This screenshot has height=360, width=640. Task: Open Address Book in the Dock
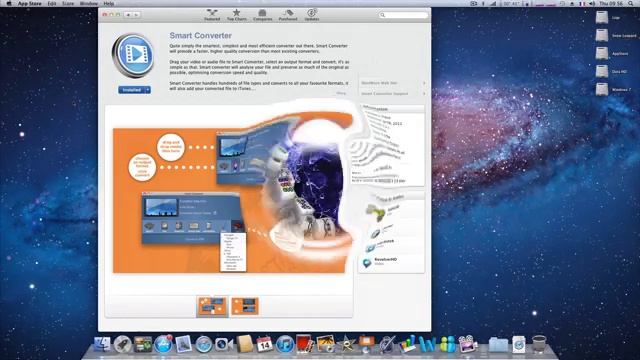244,344
